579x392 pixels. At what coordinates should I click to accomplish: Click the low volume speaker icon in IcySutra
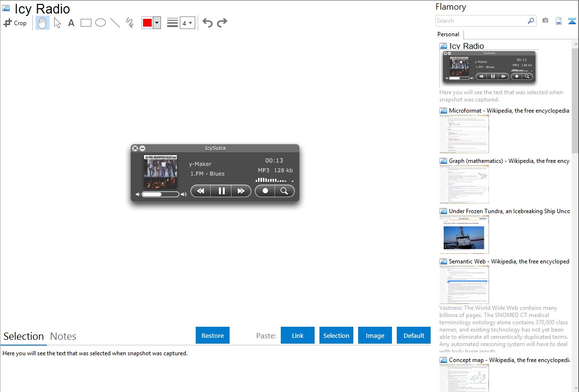pyautogui.click(x=138, y=194)
